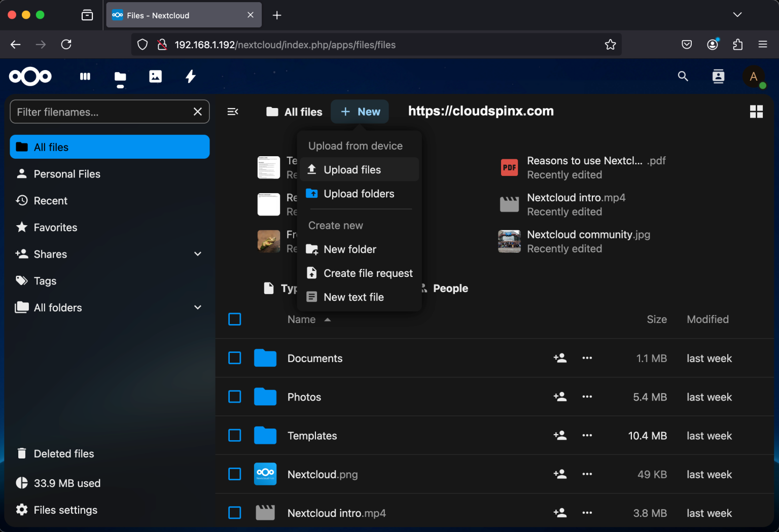Open the Nextcloud Dashboard app
The width and height of the screenshot is (779, 532).
(85, 77)
